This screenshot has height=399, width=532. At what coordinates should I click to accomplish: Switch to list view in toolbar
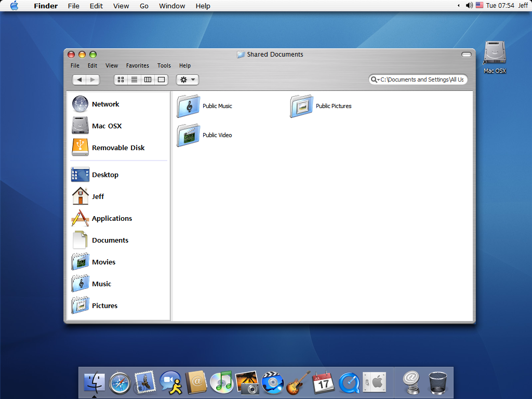point(134,79)
